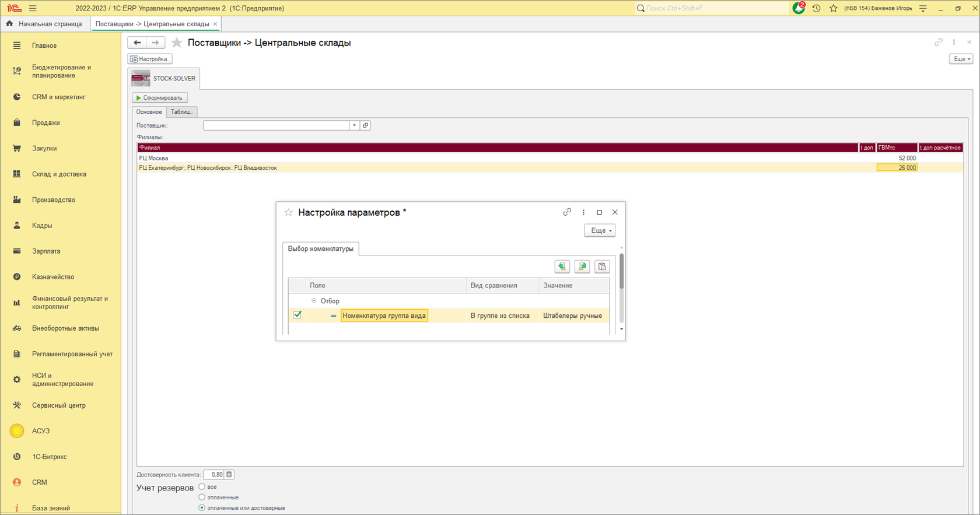This screenshot has width=980, height=515.
Task: Open supplier record with open-form icon
Action: tap(366, 125)
